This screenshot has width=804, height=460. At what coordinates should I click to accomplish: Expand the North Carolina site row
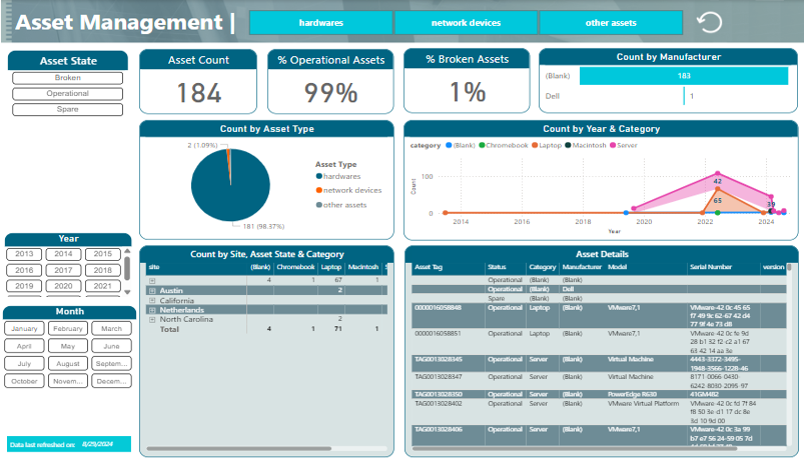tap(152, 319)
